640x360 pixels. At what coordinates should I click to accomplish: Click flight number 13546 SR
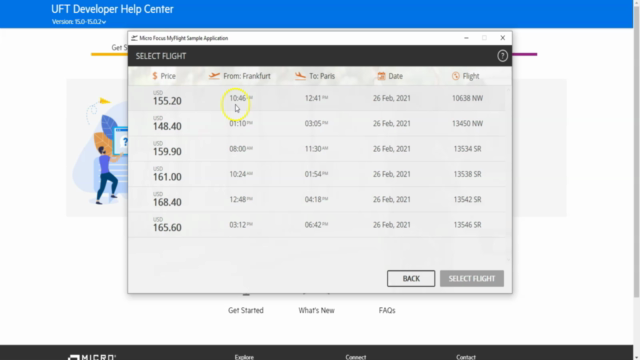pos(467,224)
